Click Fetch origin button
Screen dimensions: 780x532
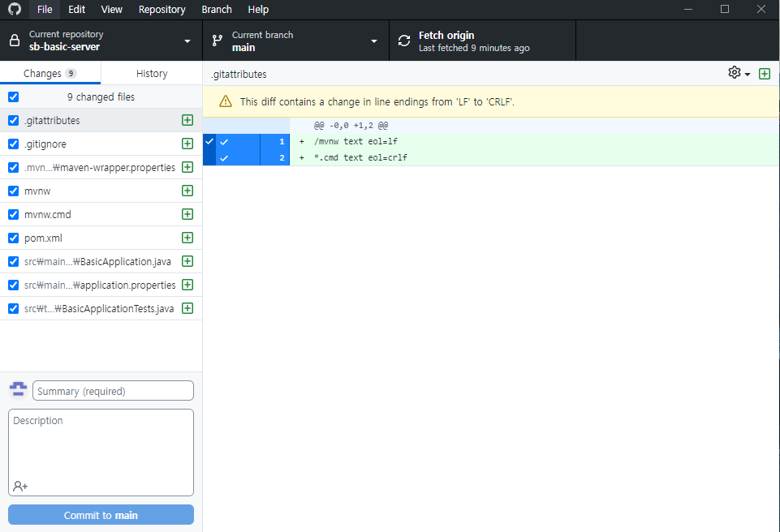pos(482,41)
